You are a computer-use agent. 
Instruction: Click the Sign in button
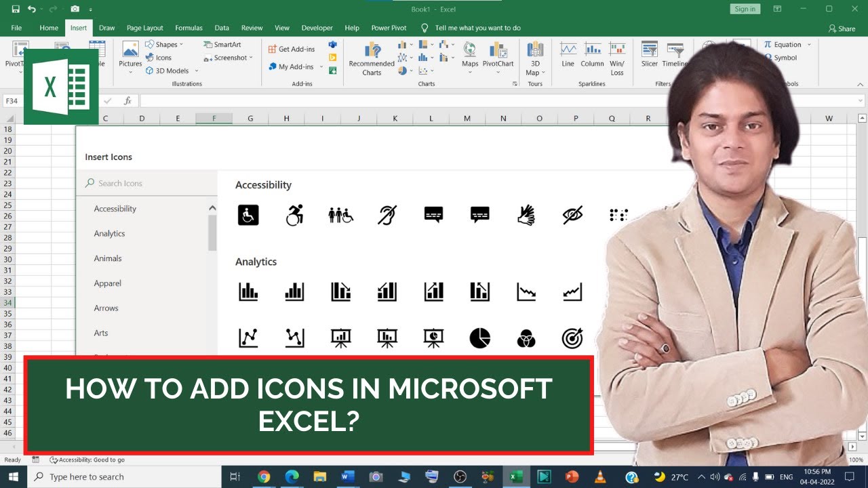(x=745, y=9)
